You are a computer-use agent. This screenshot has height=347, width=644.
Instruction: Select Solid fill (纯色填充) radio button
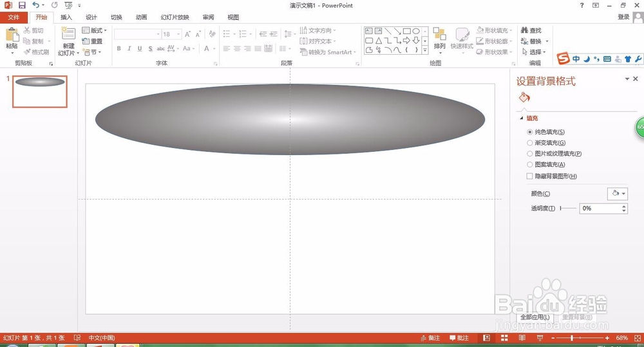pyautogui.click(x=530, y=132)
